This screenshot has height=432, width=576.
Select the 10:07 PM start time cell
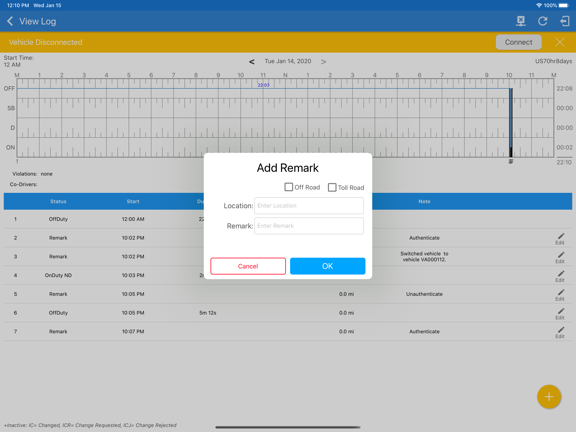[x=133, y=331]
